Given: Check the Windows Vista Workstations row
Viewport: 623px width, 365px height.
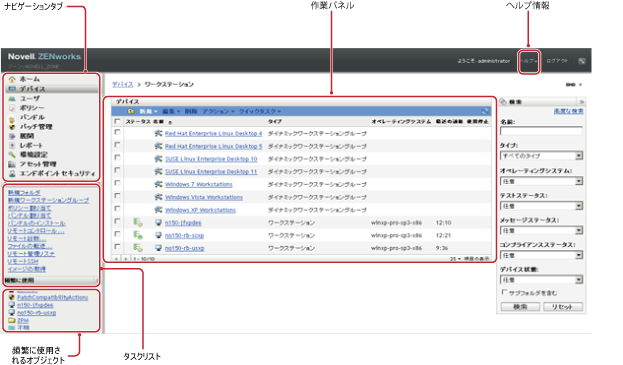Looking at the screenshot, I should coord(117,196).
